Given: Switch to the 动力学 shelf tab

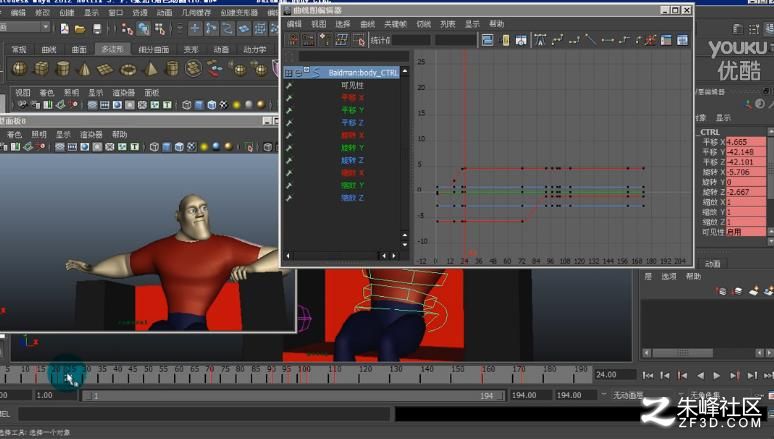Looking at the screenshot, I should click(x=255, y=49).
